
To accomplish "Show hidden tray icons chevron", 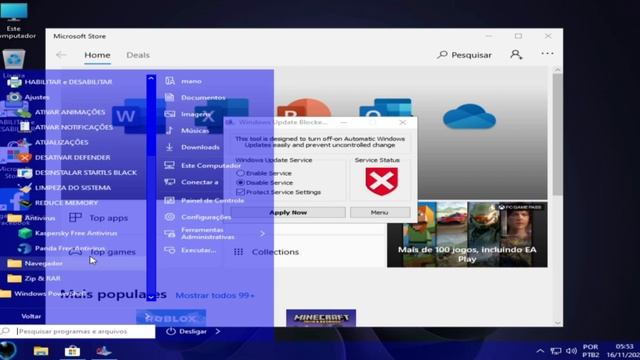I will click(540, 351).
